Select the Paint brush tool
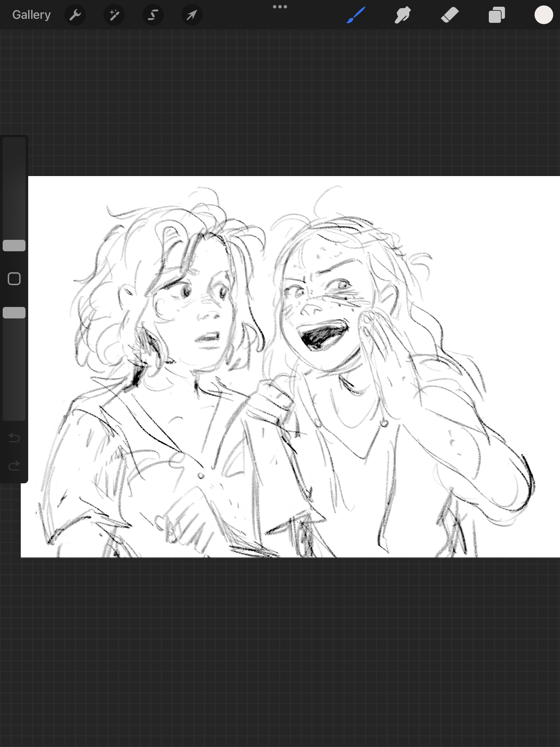Screen dimensions: 560x747 356,15
